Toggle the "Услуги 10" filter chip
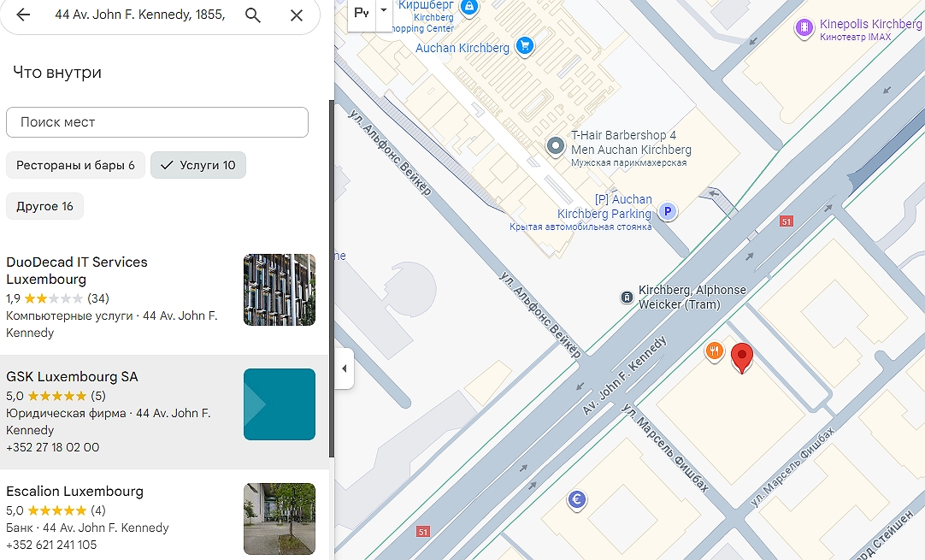925x560 pixels. tap(198, 165)
